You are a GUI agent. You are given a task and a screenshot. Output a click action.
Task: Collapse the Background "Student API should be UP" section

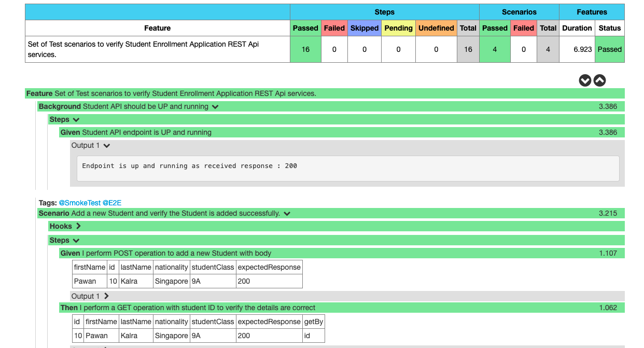point(214,106)
